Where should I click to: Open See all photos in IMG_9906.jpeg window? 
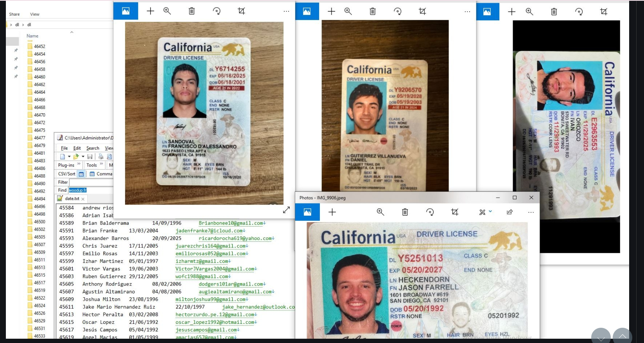click(308, 212)
